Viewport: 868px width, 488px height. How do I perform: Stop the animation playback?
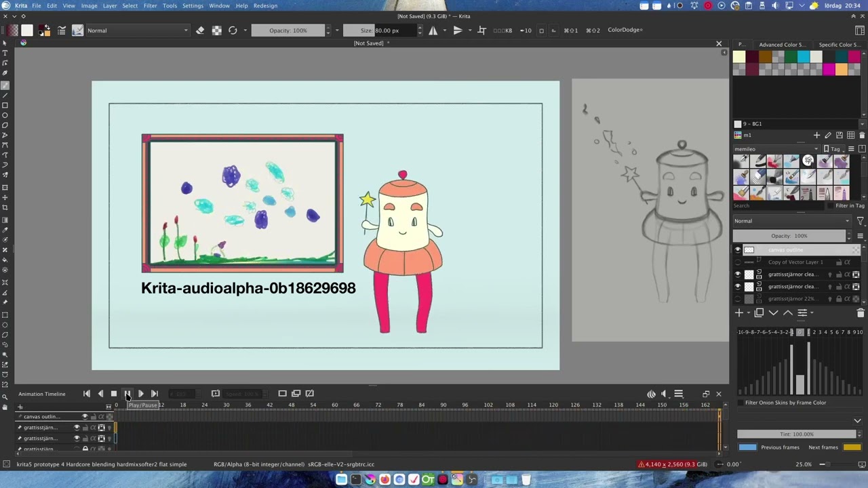[x=113, y=394]
